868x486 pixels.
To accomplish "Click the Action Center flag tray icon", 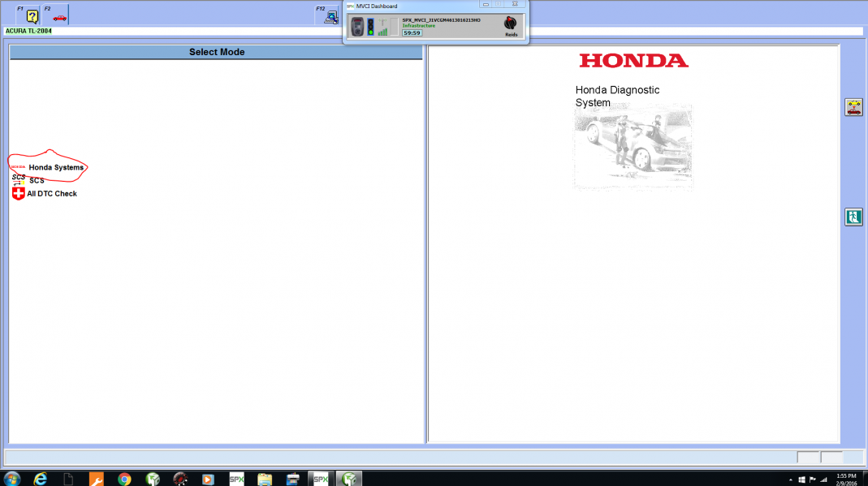I will pos(813,480).
